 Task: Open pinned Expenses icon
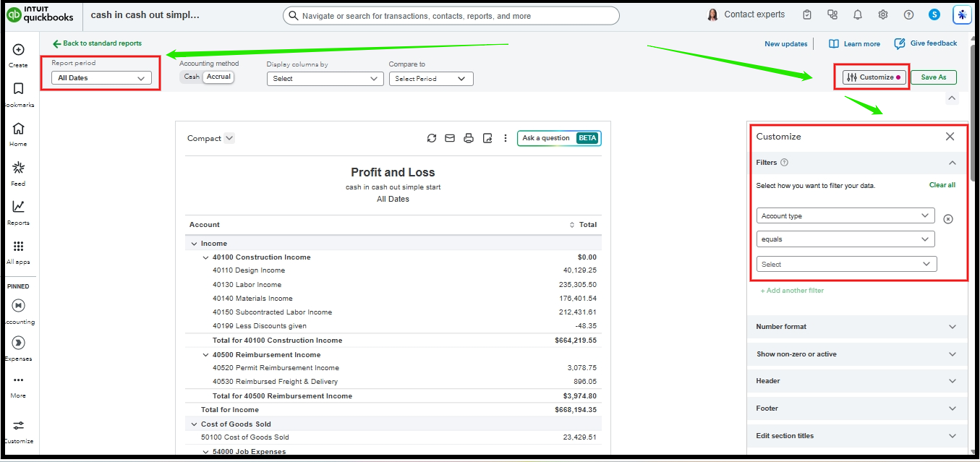(x=18, y=343)
